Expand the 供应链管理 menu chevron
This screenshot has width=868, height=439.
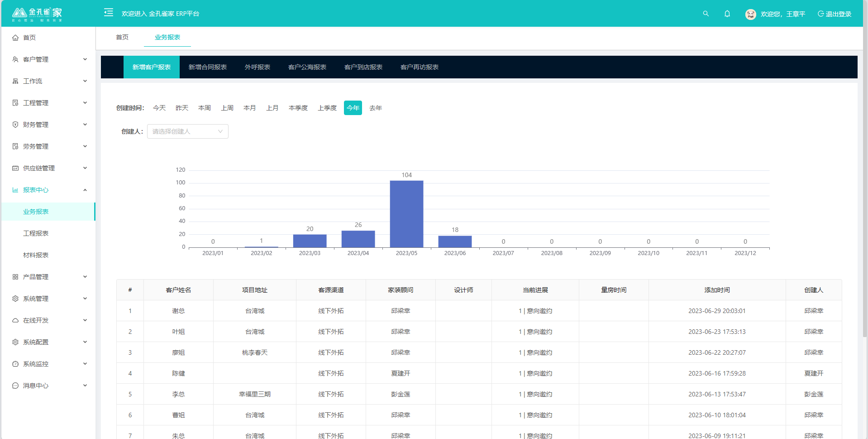[85, 168]
